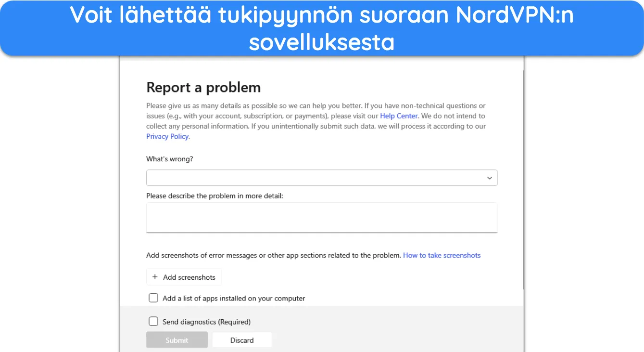Open the Privacy Policy link
644x352 pixels.
pos(167,136)
